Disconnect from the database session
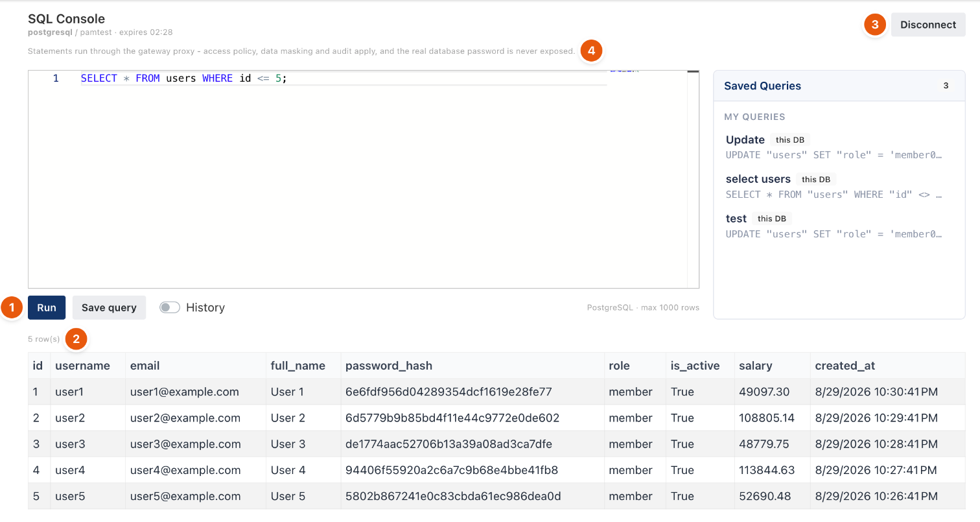980x522 pixels. coord(928,25)
